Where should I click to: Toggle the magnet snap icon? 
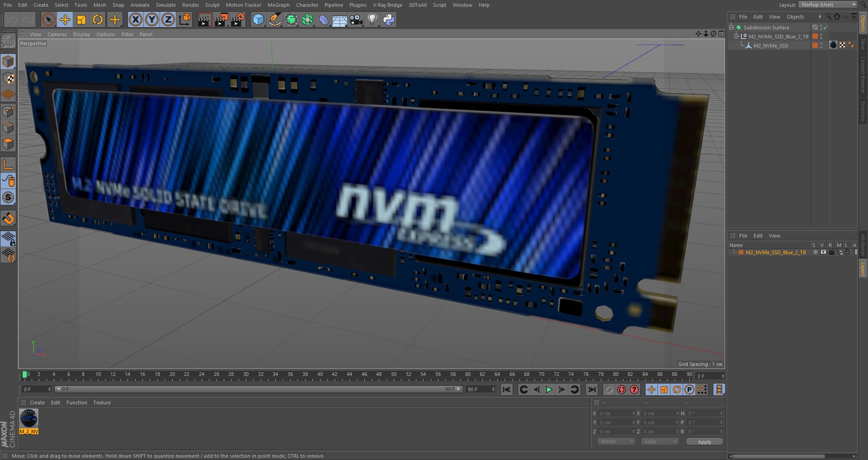8,218
